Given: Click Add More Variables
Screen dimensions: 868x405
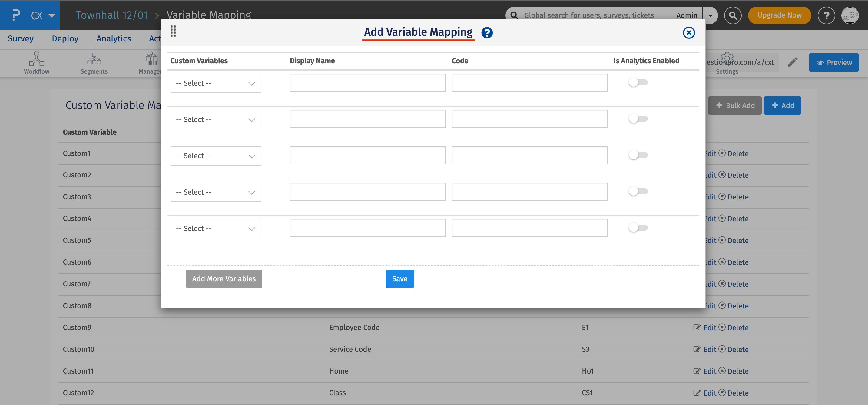Looking at the screenshot, I should tap(224, 278).
